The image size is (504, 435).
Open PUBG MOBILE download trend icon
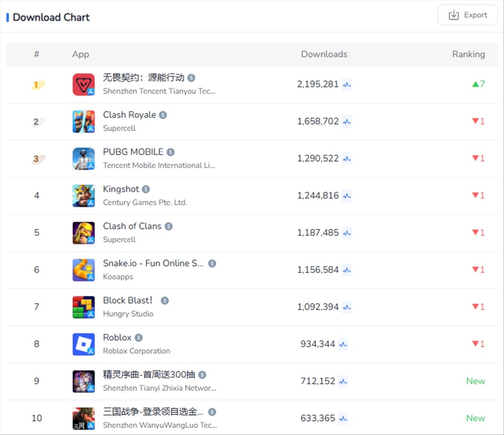pos(347,159)
